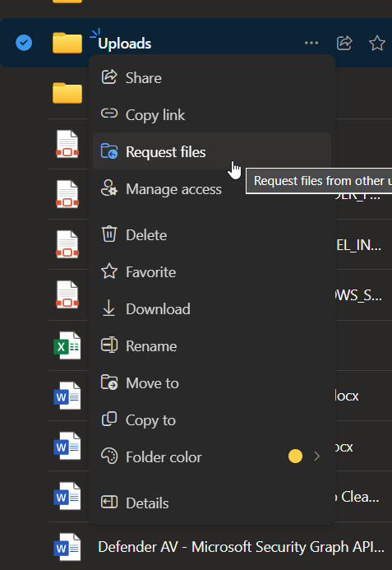This screenshot has width=392, height=570.
Task: Open the three-dot more actions for Uploads
Action: 311,43
